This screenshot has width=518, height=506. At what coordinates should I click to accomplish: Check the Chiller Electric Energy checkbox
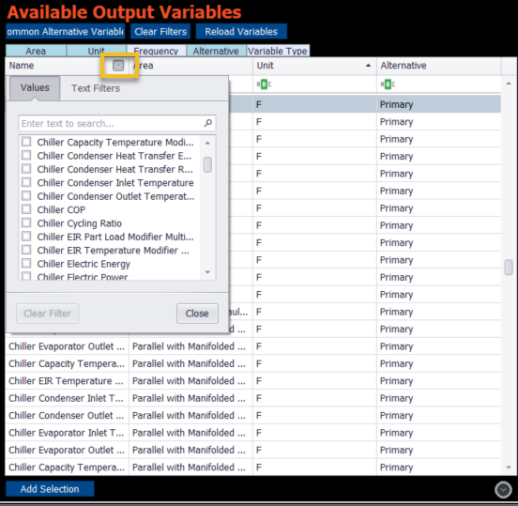point(26,263)
